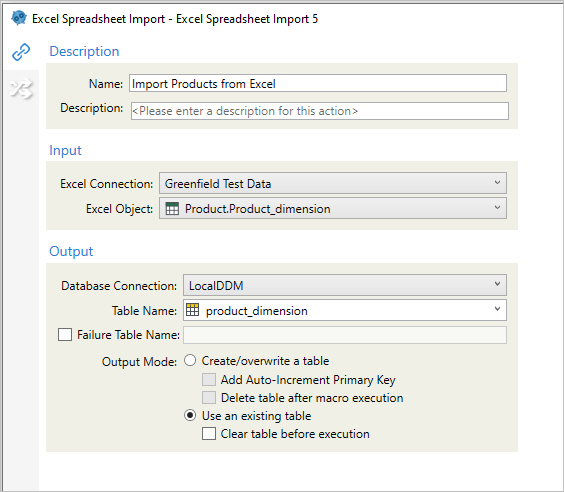This screenshot has height=492, width=564.
Task: Click the Input section heading
Action: (x=65, y=150)
